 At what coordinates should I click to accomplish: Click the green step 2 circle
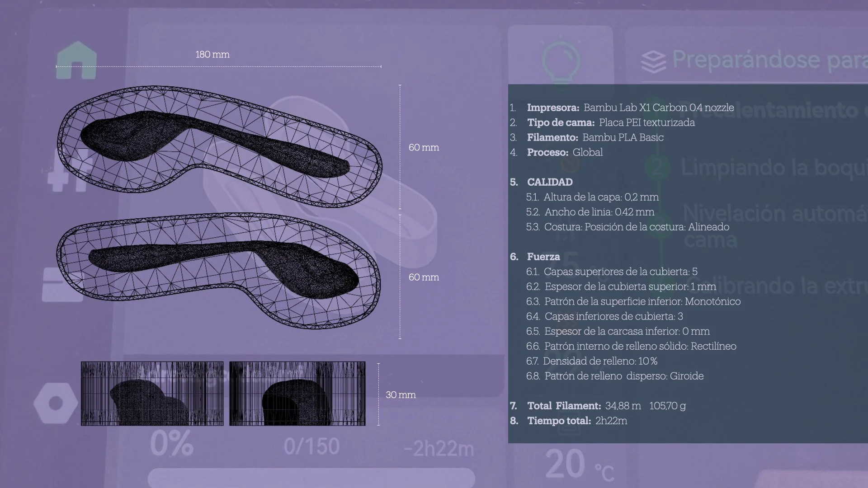pyautogui.click(x=657, y=167)
